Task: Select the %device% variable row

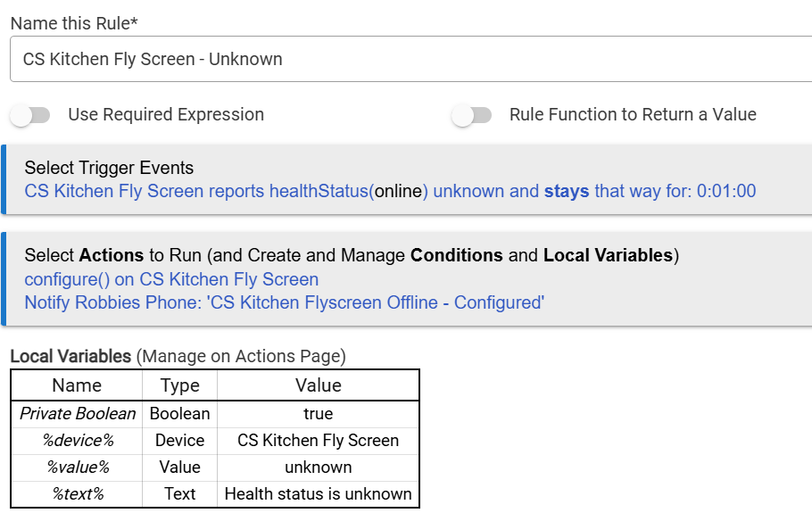Action: click(215, 441)
